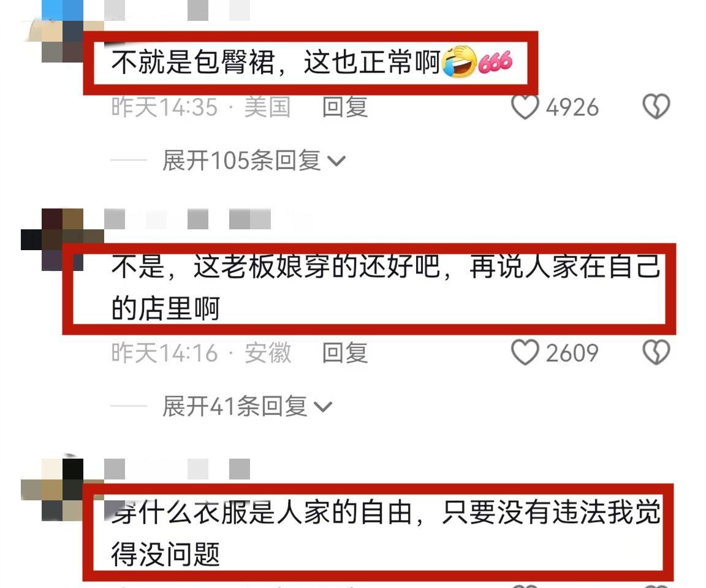This screenshot has height=588, width=706.
Task: Open the third commenter's avatar
Action: [x=63, y=490]
